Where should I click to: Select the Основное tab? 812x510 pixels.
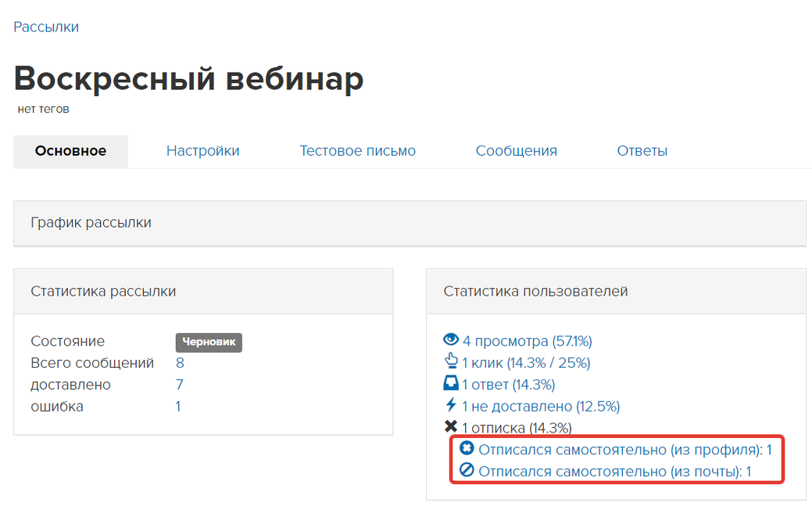tap(70, 151)
